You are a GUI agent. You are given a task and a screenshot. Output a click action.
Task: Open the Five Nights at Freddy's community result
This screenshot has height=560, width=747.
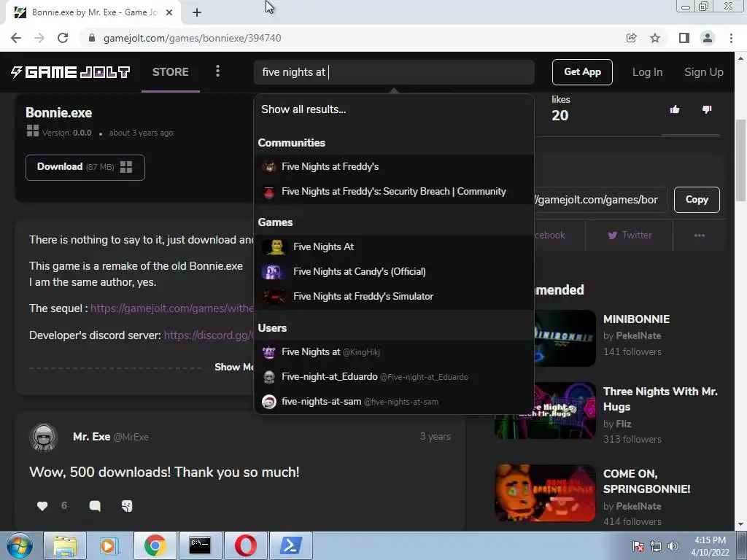(x=393, y=167)
